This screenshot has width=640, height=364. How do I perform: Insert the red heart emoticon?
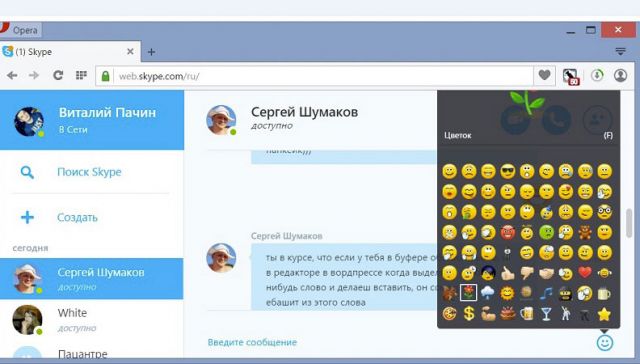585,272
